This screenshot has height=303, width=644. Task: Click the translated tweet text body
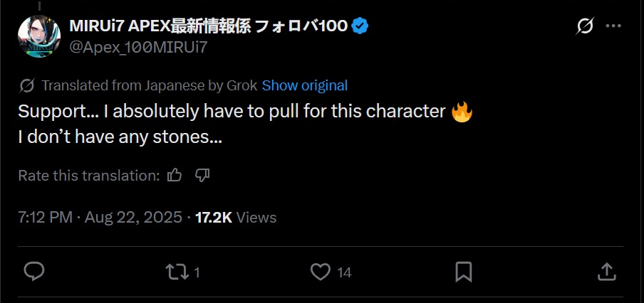point(245,124)
